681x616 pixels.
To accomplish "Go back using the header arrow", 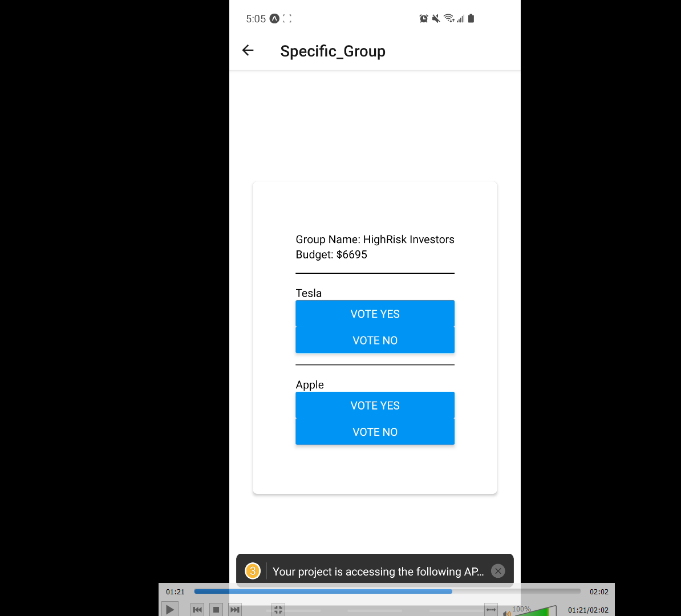I will click(x=248, y=50).
